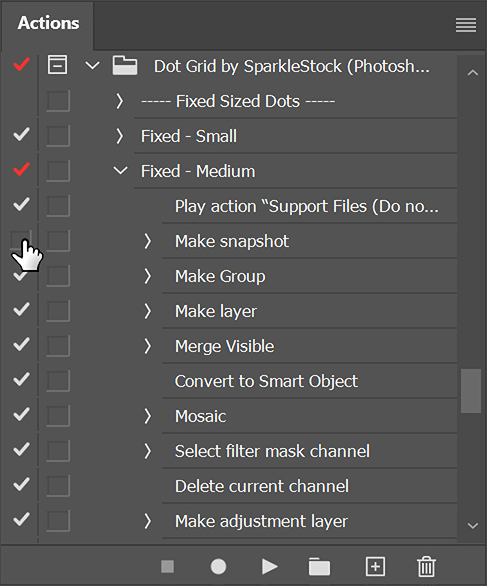
Task: Disable the Mosaic step checkmark
Action: click(x=21, y=414)
